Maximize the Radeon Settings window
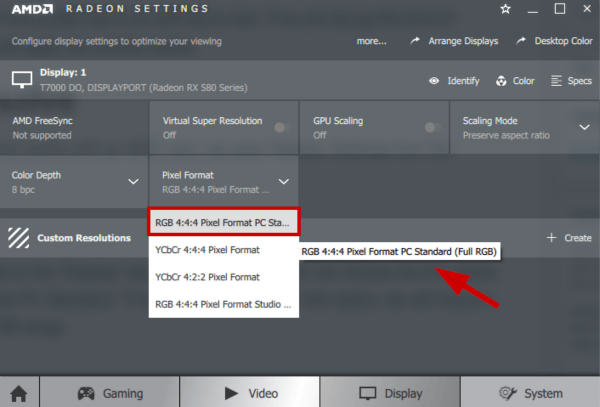Screen dimensions: 600x407 pos(560,8)
